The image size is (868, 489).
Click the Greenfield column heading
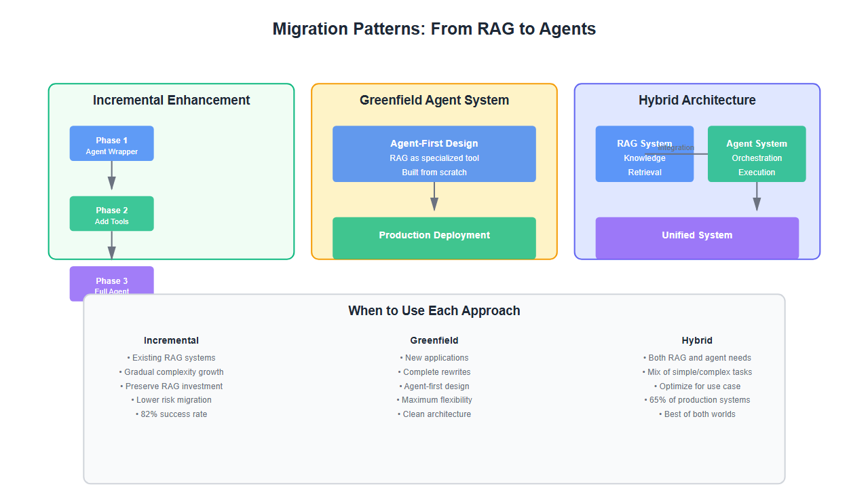(x=434, y=341)
